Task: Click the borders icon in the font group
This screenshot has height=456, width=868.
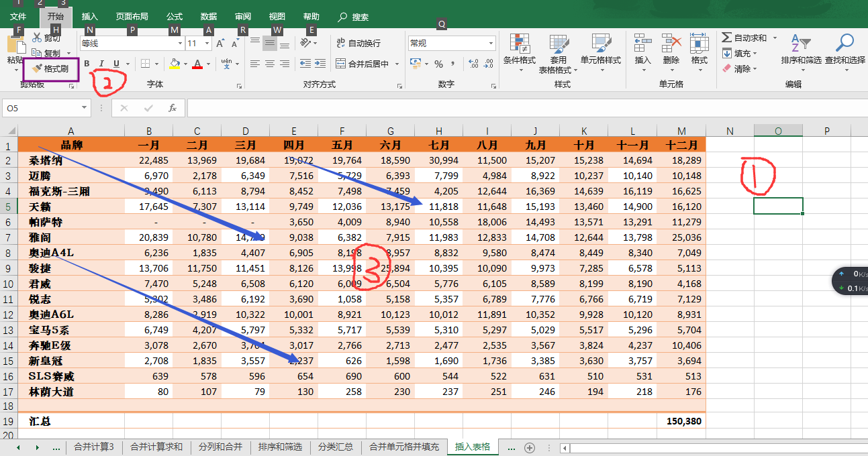Action: (x=145, y=64)
